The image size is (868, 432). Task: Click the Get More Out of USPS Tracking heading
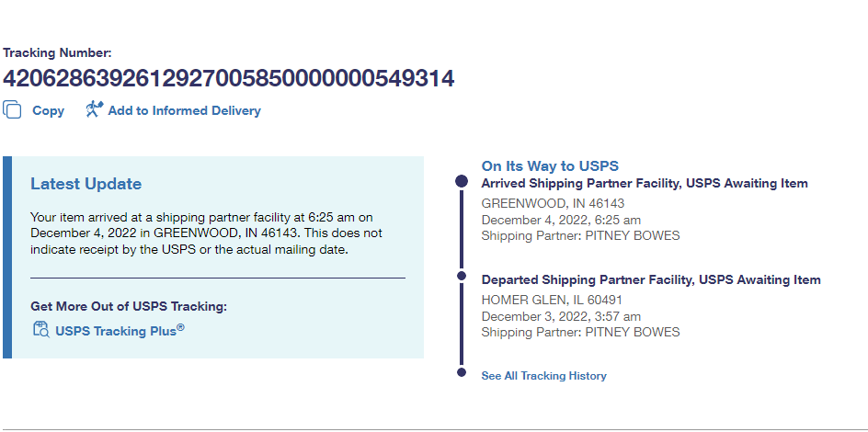tap(129, 306)
